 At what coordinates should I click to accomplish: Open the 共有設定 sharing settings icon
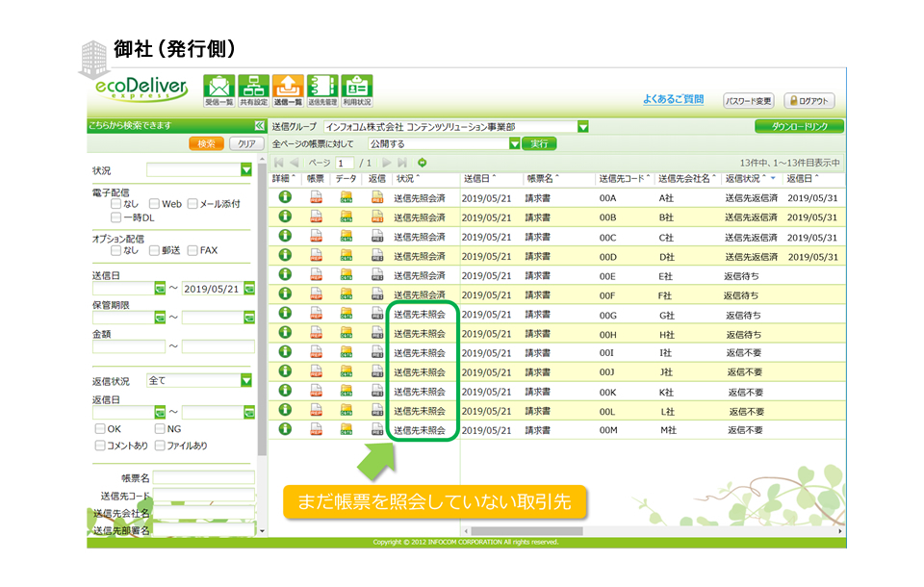click(253, 89)
